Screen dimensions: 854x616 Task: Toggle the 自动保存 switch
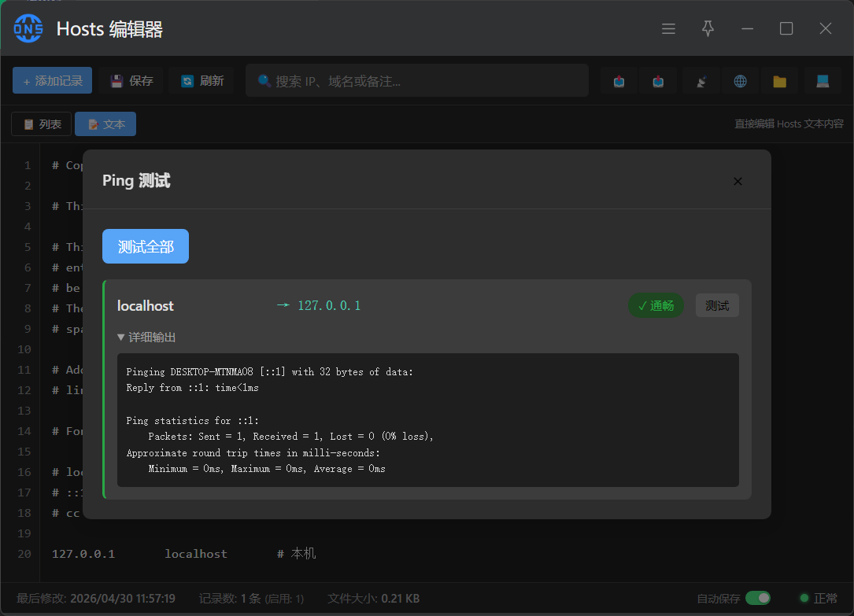[x=758, y=598]
